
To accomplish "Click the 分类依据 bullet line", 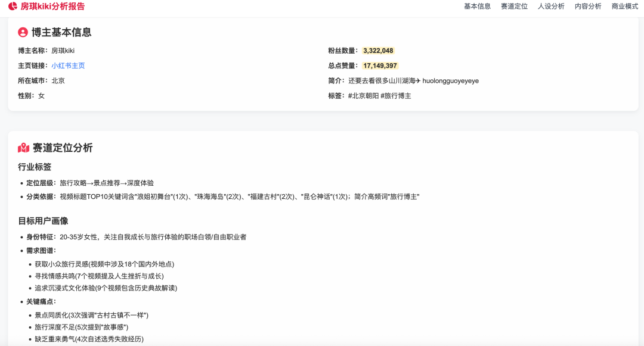I will pyautogui.click(x=223, y=197).
